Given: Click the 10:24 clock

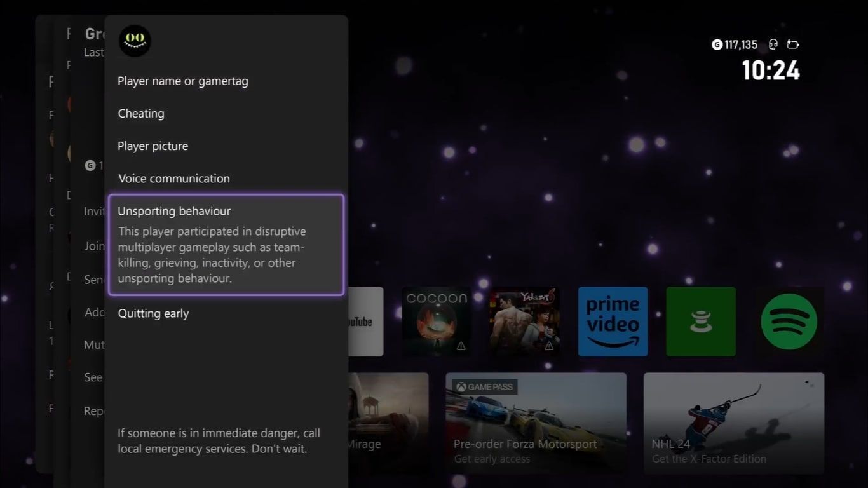Looking at the screenshot, I should pos(771,71).
